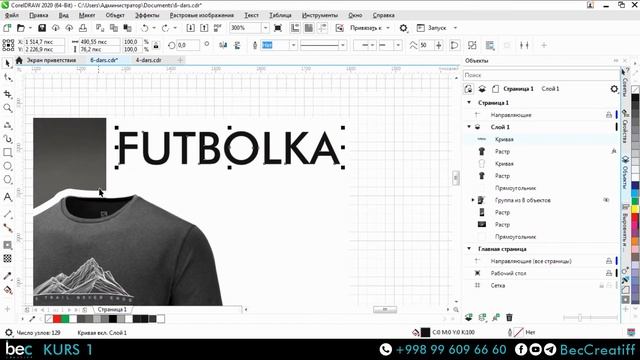Select the Interactive Fill tool
640x360 pixels.
(x=7, y=290)
